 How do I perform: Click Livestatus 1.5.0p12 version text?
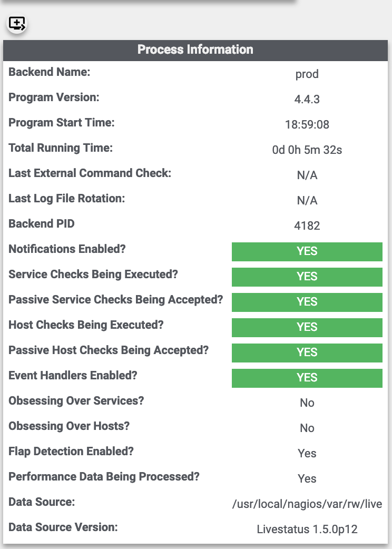[307, 530]
